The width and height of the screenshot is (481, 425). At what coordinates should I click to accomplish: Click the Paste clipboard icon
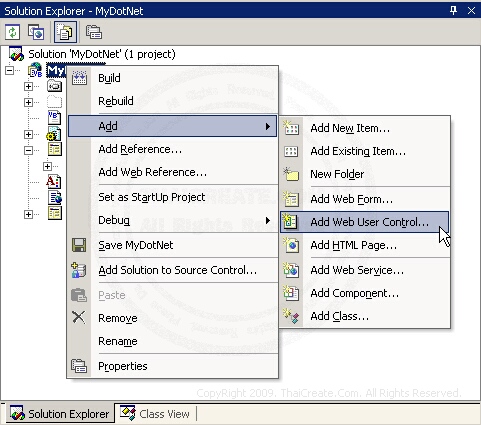tap(79, 295)
